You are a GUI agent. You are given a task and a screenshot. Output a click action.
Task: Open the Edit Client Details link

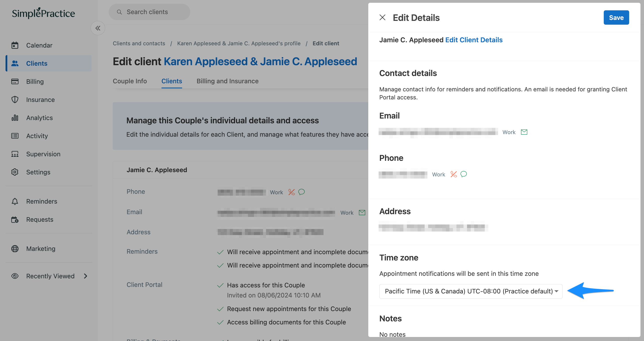(474, 40)
